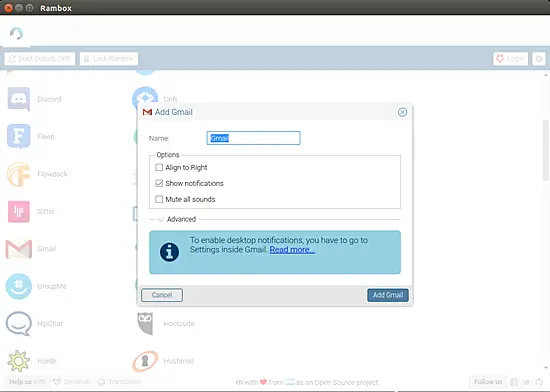Screen dimensions: 550x392
Task: Click the logout icon beside Login
Action: tap(539, 59)
